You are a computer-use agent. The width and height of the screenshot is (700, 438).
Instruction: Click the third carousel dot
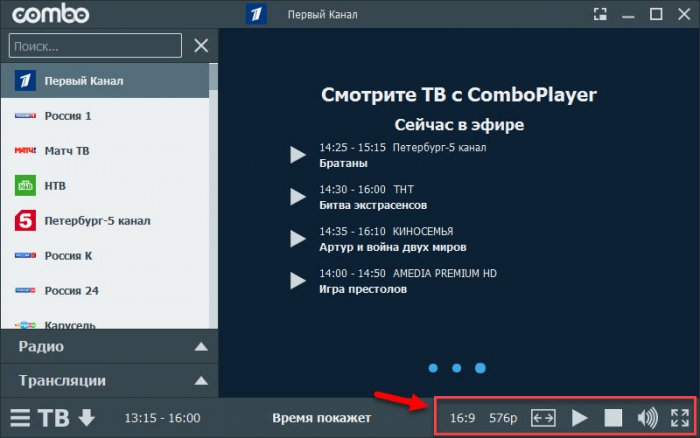coord(480,368)
